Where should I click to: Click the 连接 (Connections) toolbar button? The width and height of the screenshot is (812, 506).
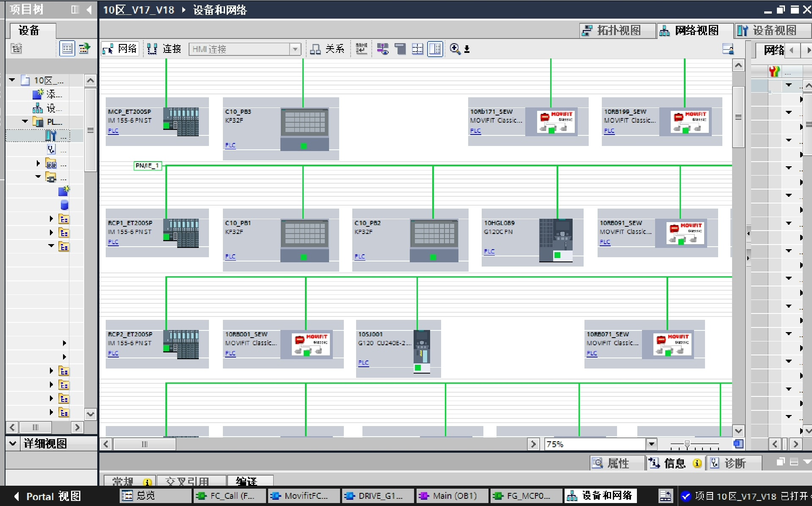165,49
